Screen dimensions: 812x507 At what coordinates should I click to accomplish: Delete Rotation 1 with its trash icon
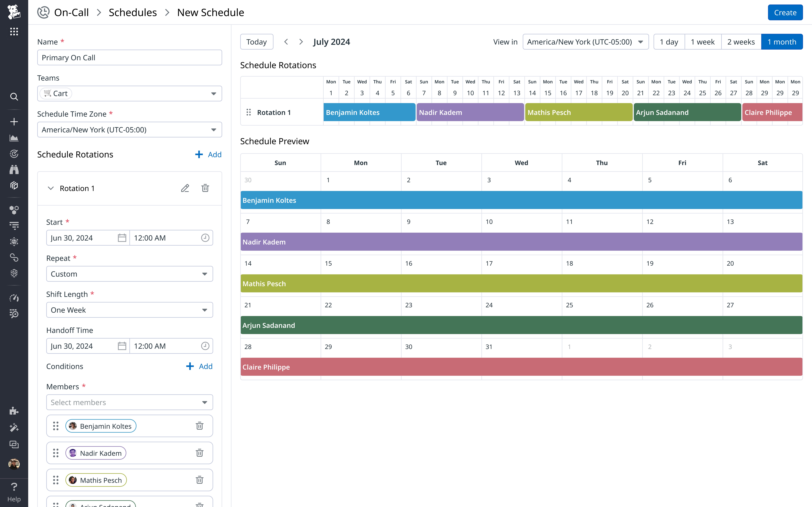(x=205, y=188)
